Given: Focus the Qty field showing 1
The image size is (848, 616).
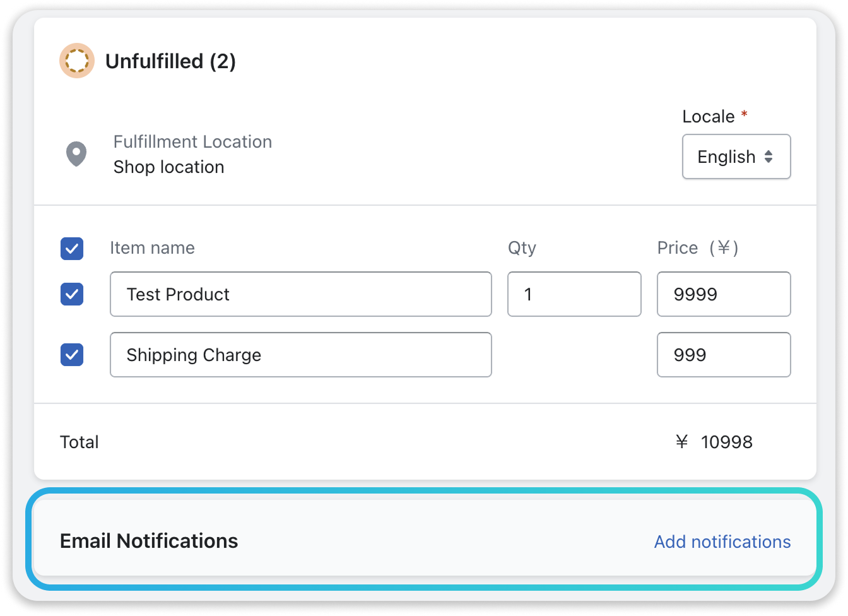Looking at the screenshot, I should 574,294.
